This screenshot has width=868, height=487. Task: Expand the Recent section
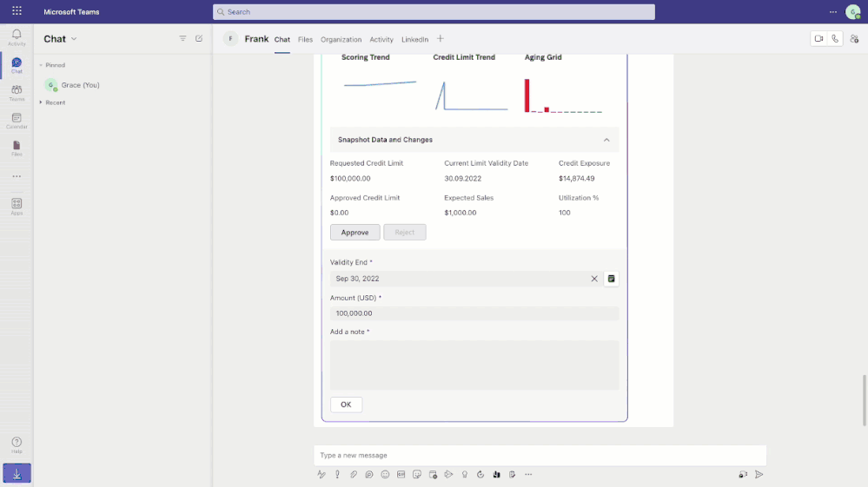coord(41,102)
